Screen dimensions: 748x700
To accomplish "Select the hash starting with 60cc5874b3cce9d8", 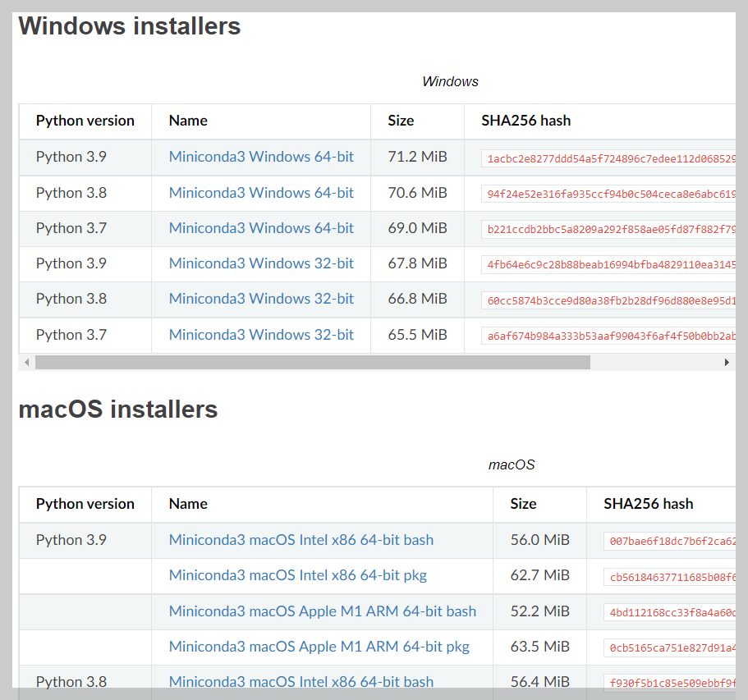I will [608, 301].
